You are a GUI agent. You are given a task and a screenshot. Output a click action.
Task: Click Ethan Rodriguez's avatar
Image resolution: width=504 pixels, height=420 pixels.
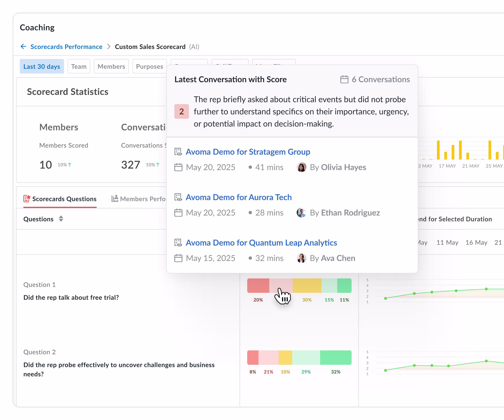click(x=301, y=213)
